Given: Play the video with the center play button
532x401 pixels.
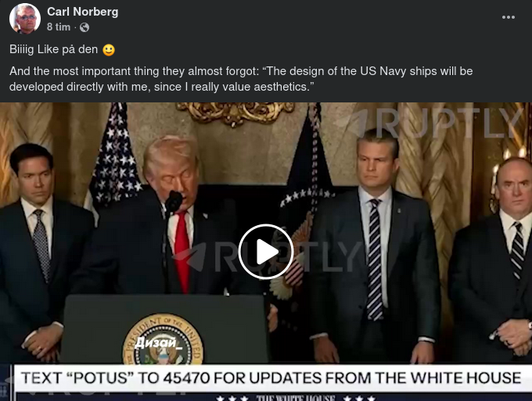Looking at the screenshot, I should pyautogui.click(x=265, y=252).
